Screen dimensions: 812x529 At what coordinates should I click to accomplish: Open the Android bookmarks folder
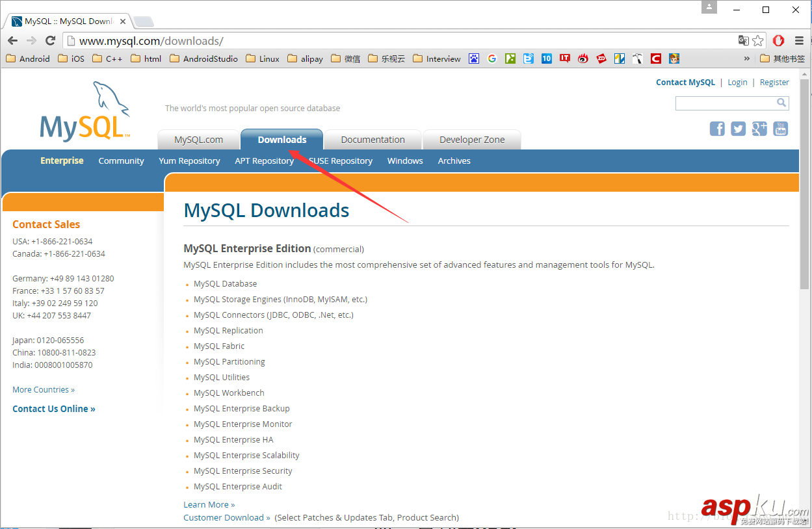(27, 58)
